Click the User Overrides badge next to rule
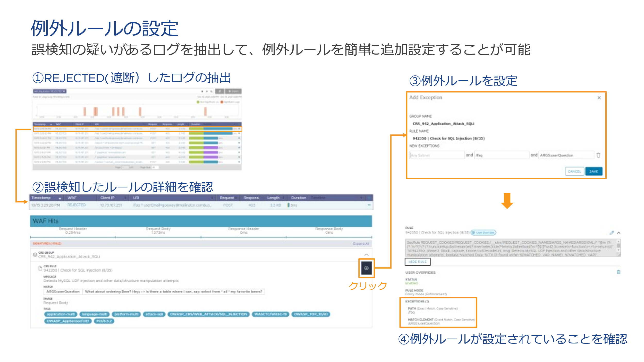 483,232
